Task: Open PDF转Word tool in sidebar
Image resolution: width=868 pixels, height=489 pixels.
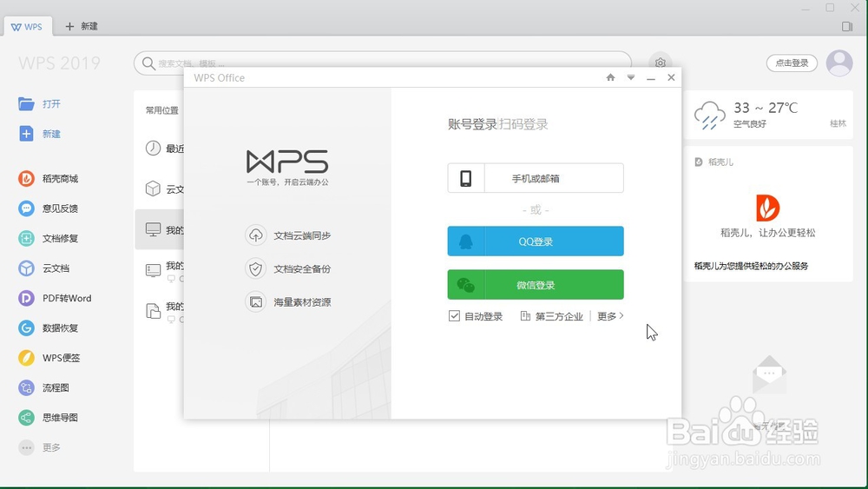Action: coord(55,298)
